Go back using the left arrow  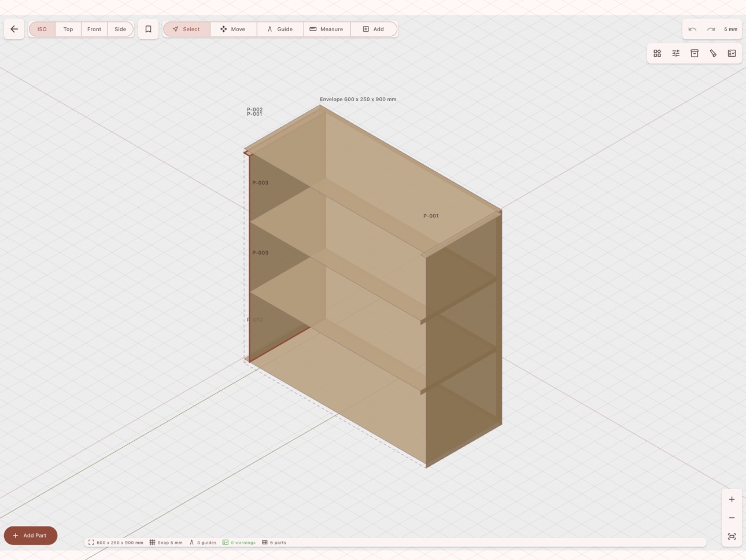[14, 29]
